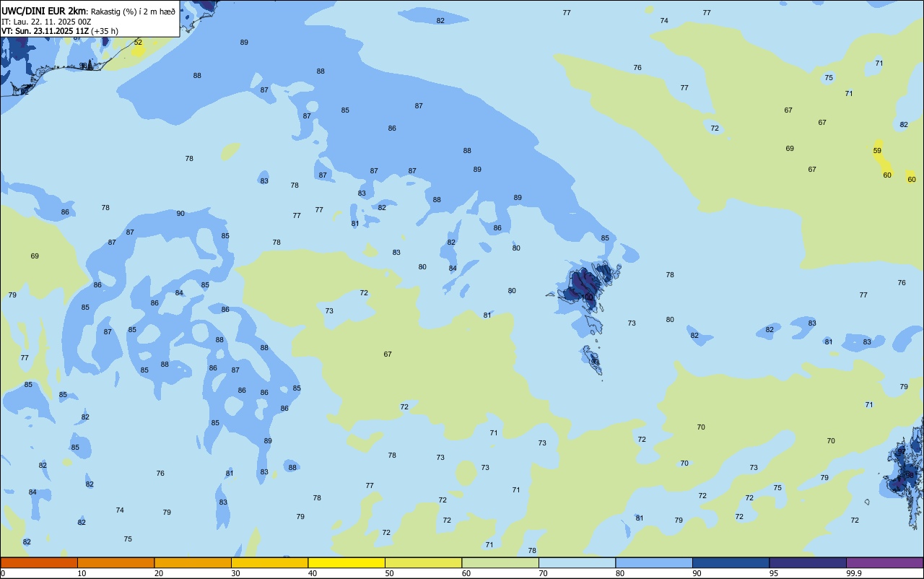Image resolution: width=924 pixels, height=579 pixels.
Task: Pick the 70–80 pale blue legend swatch
Action: 577,562
